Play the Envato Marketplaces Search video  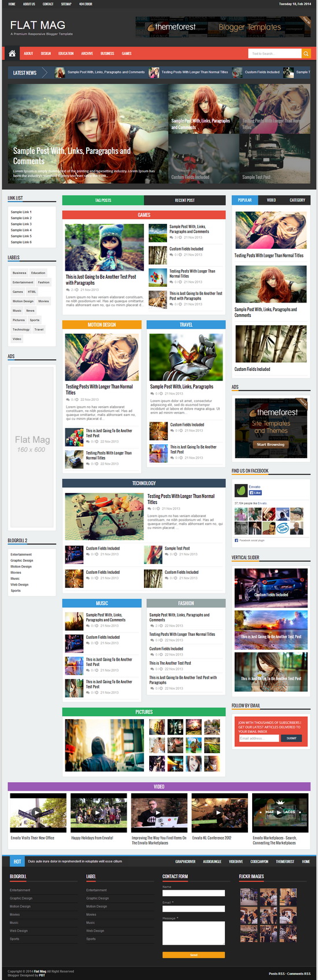click(280, 812)
